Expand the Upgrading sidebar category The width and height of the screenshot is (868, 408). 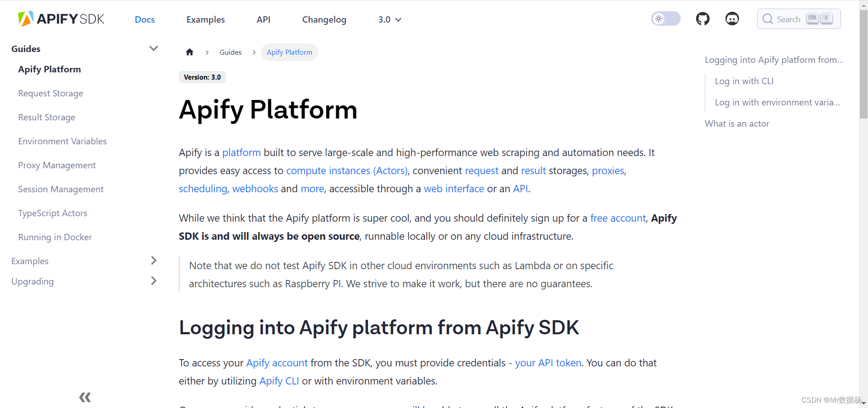153,281
